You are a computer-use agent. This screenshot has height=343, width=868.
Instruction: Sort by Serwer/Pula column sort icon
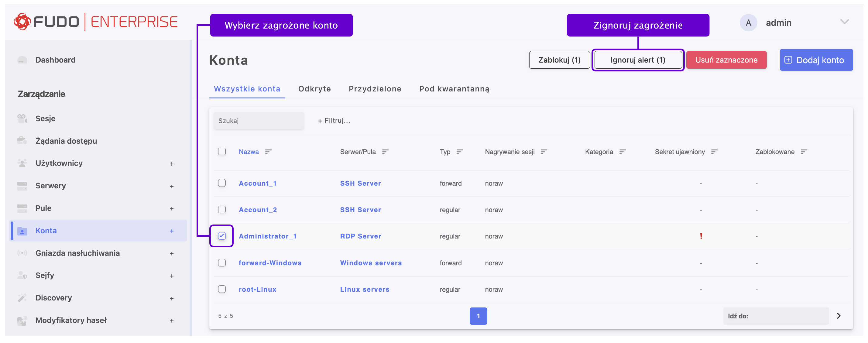[x=385, y=152]
